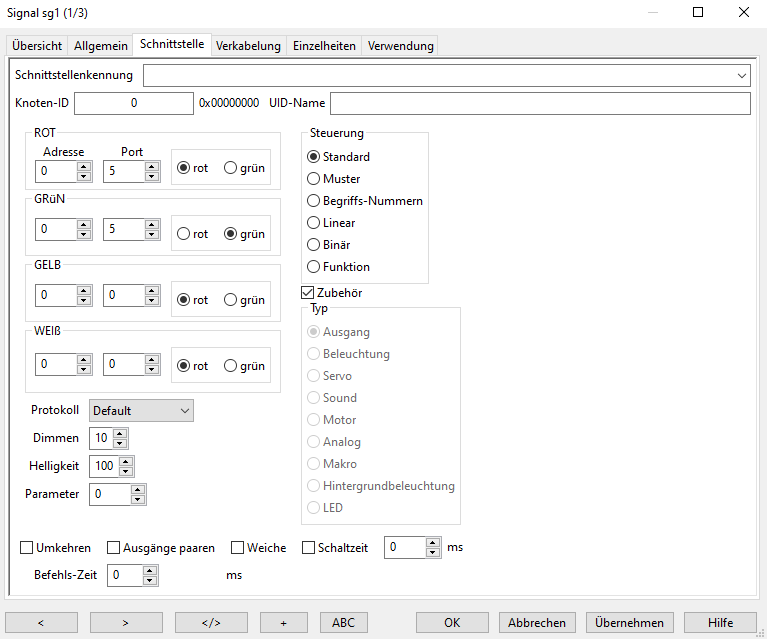Increase the Schaltzeit ms value
This screenshot has width=767, height=639.
pyautogui.click(x=433, y=543)
